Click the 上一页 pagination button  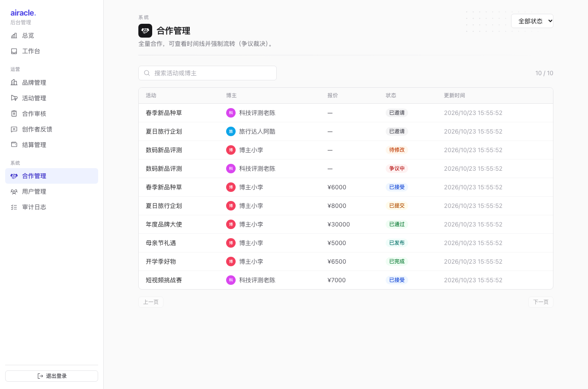click(x=151, y=302)
